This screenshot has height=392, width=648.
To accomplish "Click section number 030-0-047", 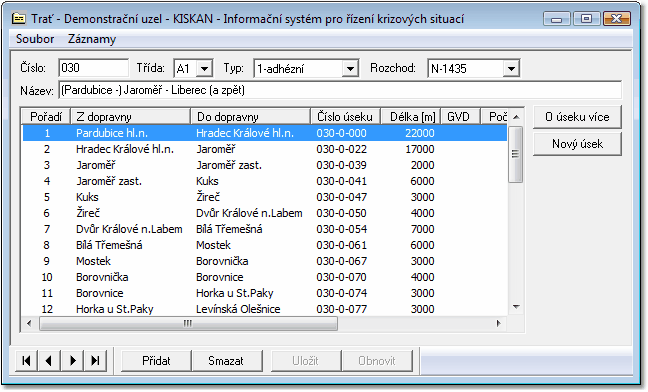I will [x=341, y=197].
